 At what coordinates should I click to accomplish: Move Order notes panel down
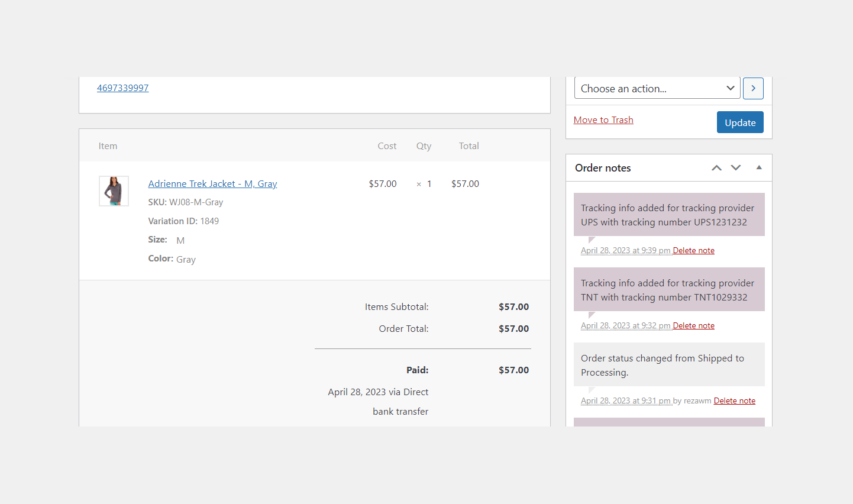point(736,168)
